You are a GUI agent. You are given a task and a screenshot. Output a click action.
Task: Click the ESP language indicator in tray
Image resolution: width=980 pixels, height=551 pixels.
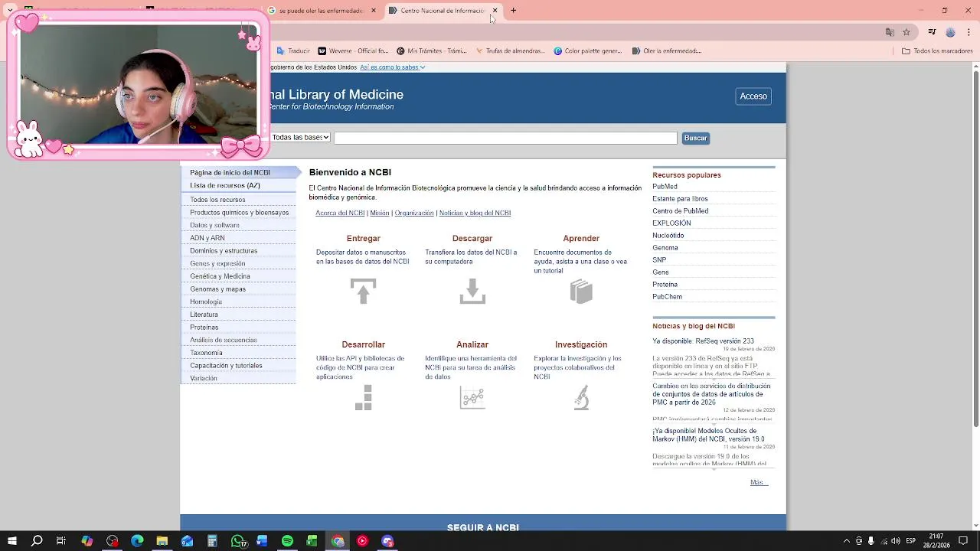[x=910, y=541]
